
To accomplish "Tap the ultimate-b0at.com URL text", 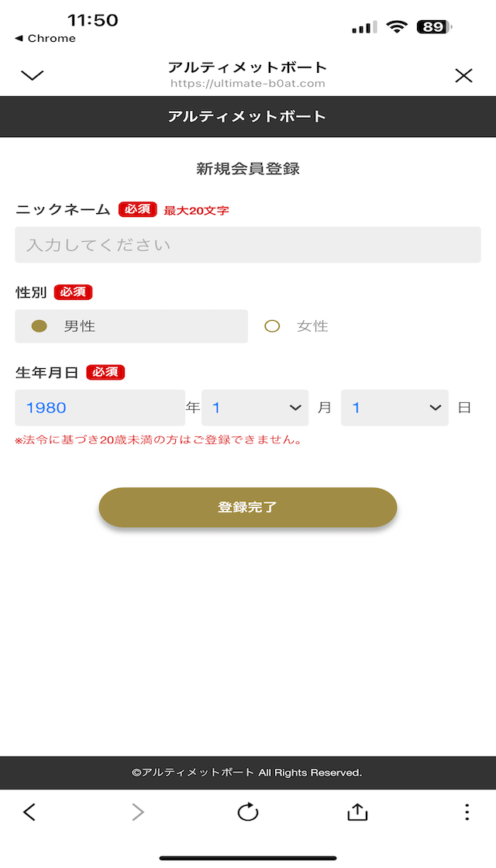I will [x=248, y=84].
